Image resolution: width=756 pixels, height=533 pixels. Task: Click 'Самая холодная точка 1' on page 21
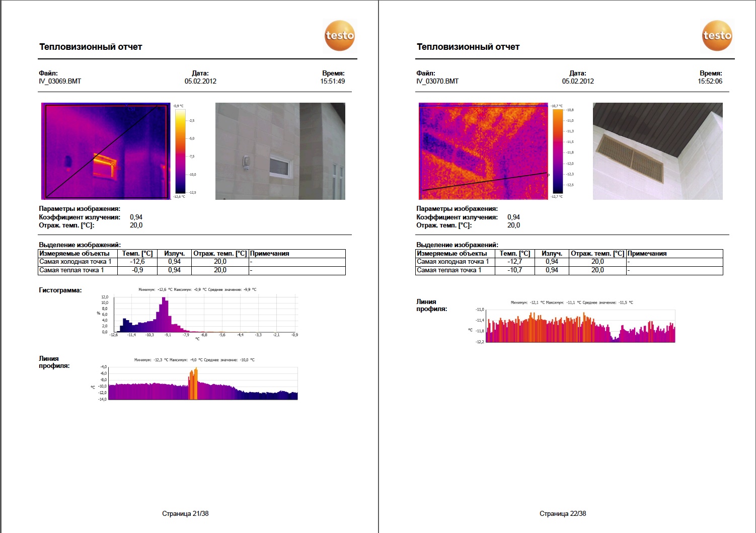coord(75,262)
